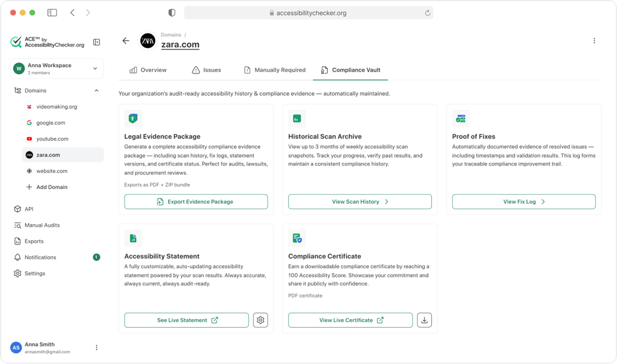Click the privacy shield icon in browser toolbar
Viewport: 617px width, 364px height.
click(x=172, y=13)
